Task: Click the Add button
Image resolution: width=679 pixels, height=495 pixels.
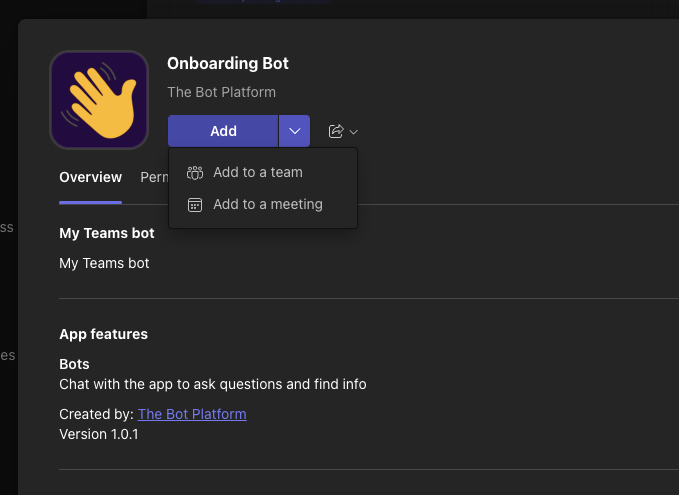Action: tap(223, 131)
